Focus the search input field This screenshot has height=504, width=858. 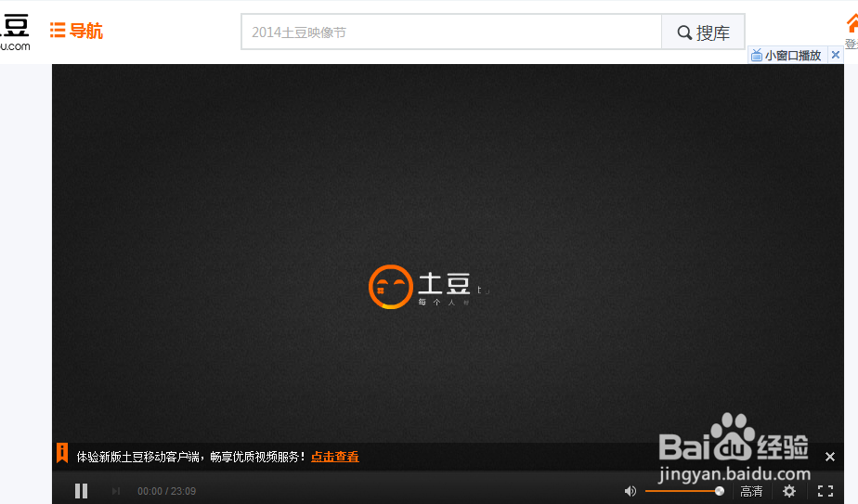(x=451, y=32)
